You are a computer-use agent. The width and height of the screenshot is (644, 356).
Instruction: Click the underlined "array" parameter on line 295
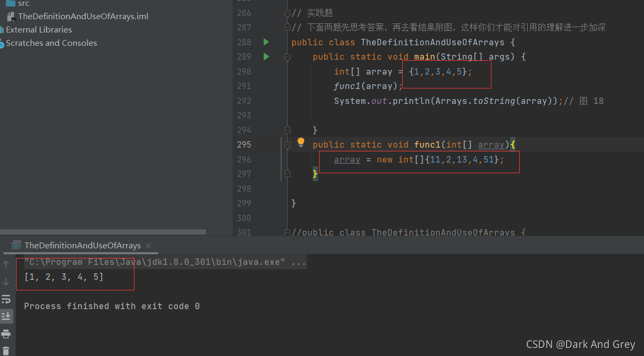tap(491, 144)
